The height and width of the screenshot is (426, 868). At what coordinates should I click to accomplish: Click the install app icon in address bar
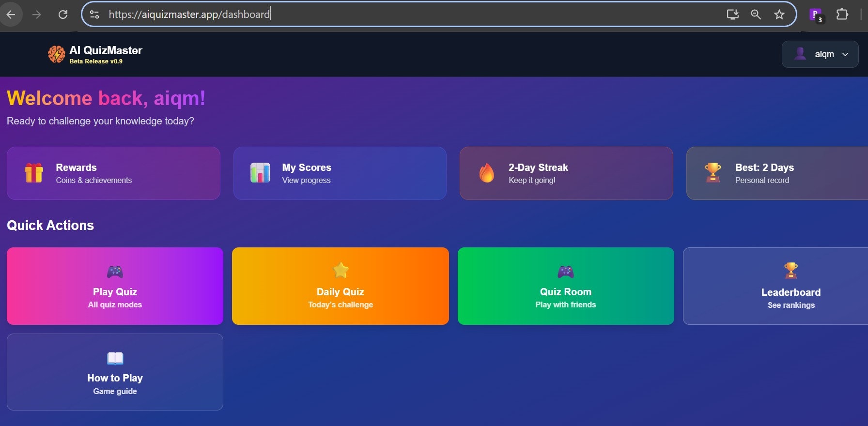point(733,15)
